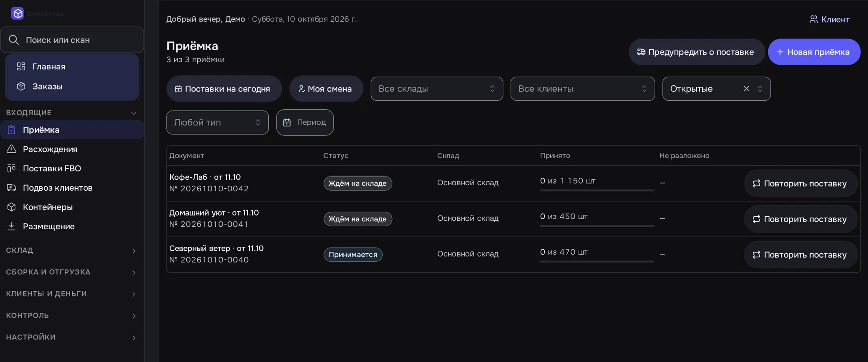Viewport: 868px width, 362px height.
Task: Click the plus icon in Новая приёмка
Action: [x=780, y=52]
